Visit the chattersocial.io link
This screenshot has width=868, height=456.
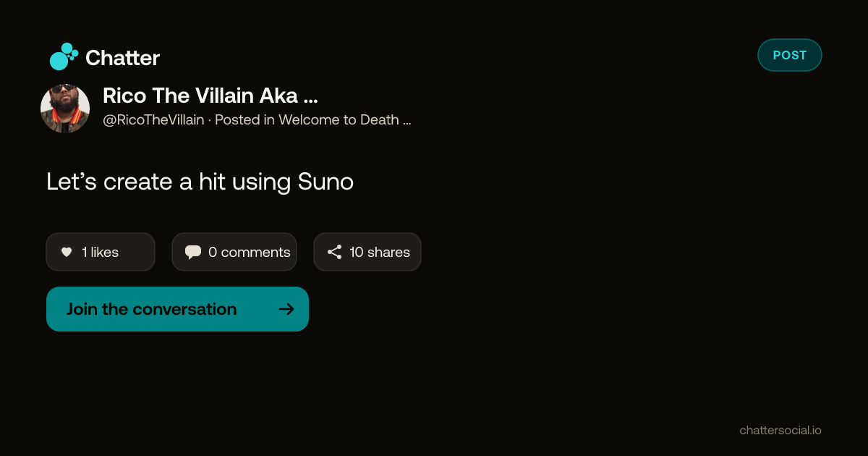click(x=780, y=430)
